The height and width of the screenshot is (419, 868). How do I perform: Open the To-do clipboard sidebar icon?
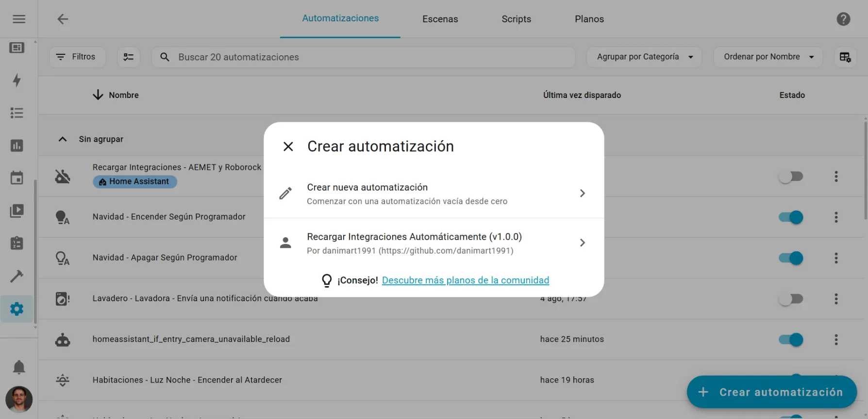pyautogui.click(x=17, y=243)
